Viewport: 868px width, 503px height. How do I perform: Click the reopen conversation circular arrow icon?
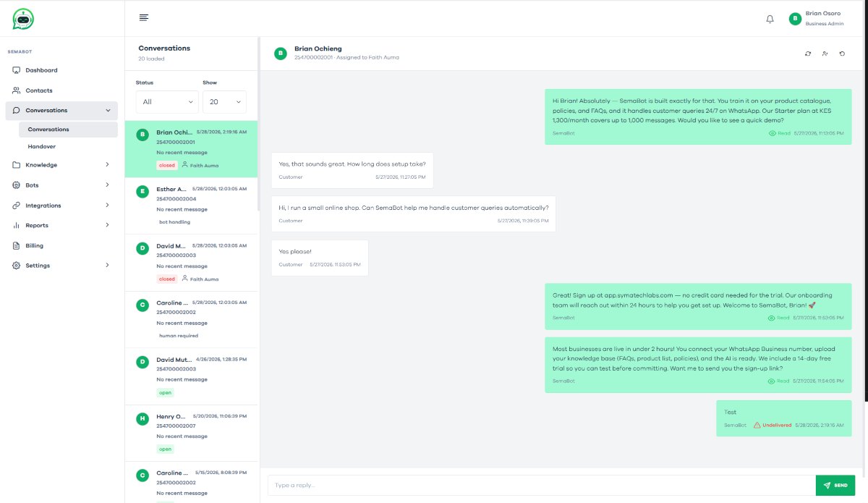(843, 54)
